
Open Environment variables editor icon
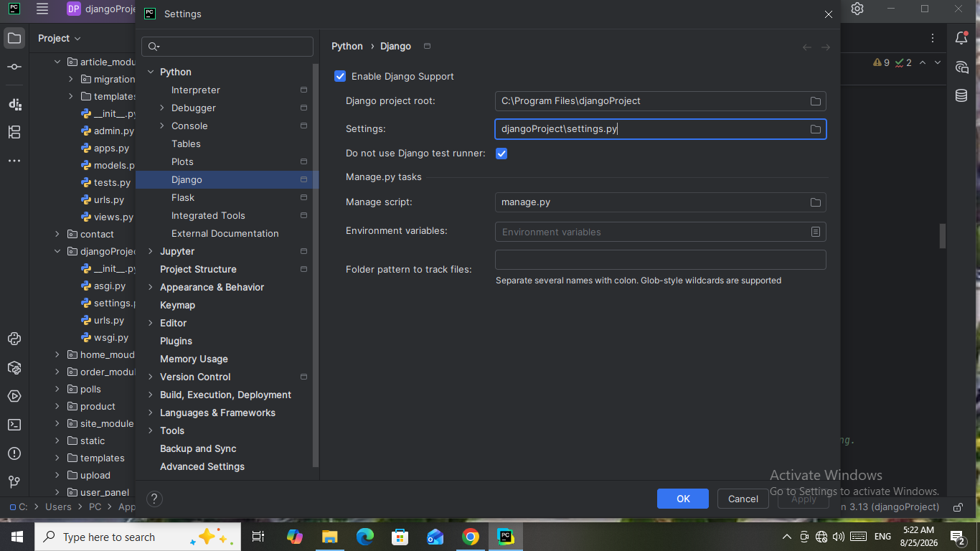pyautogui.click(x=816, y=232)
